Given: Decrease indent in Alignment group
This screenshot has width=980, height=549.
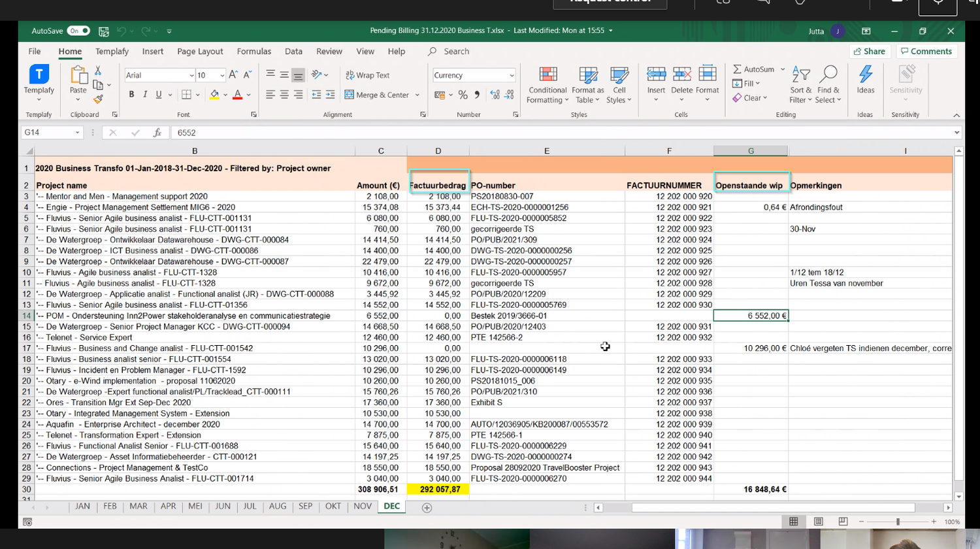Looking at the screenshot, I should (x=316, y=95).
